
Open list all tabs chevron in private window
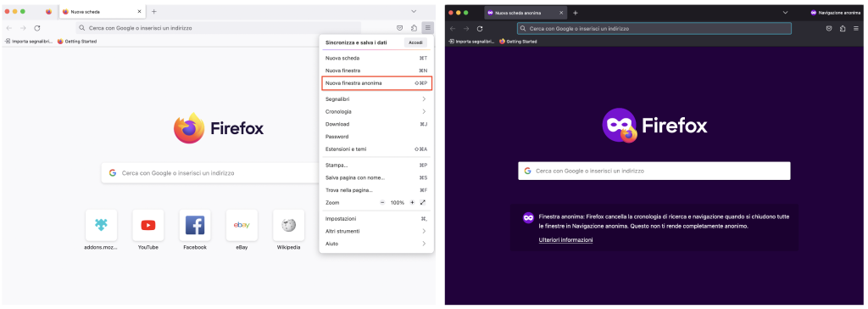(785, 12)
